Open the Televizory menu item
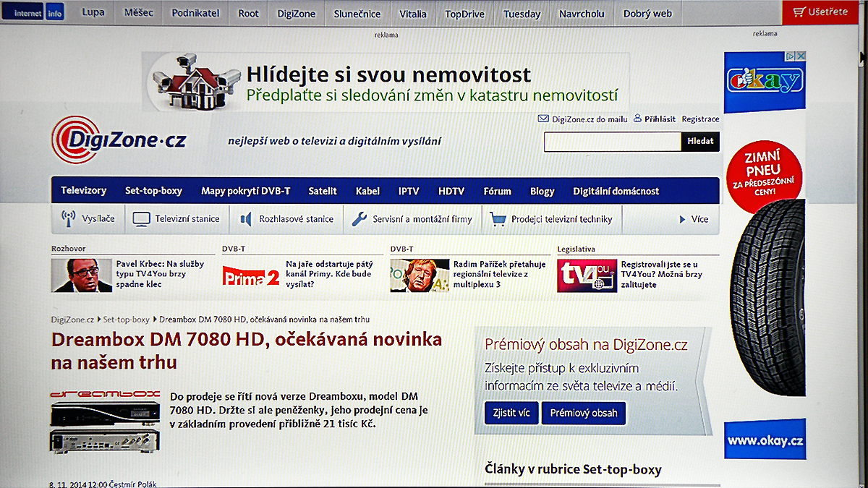868x488 pixels. click(83, 191)
